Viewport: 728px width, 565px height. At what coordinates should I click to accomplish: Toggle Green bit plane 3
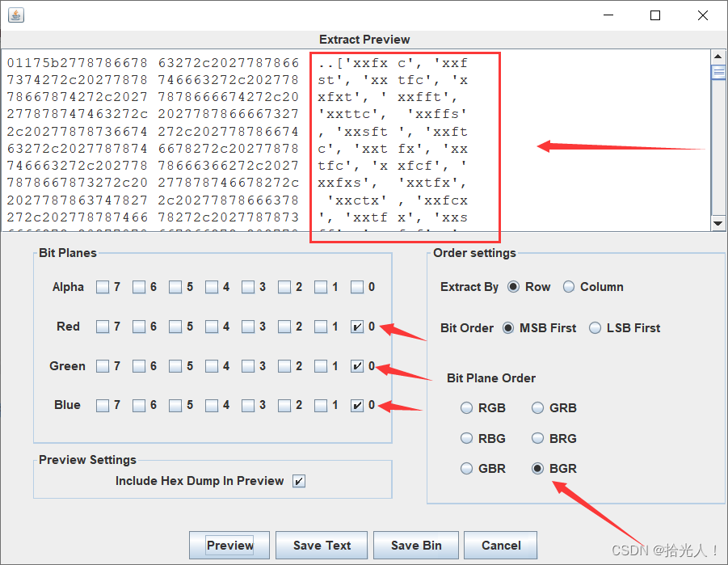[x=248, y=366]
